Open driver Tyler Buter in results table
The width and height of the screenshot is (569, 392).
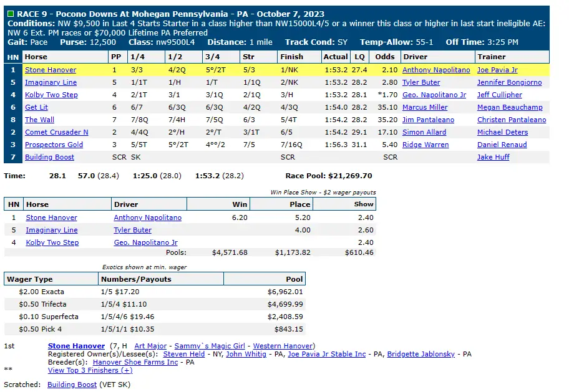coord(421,82)
